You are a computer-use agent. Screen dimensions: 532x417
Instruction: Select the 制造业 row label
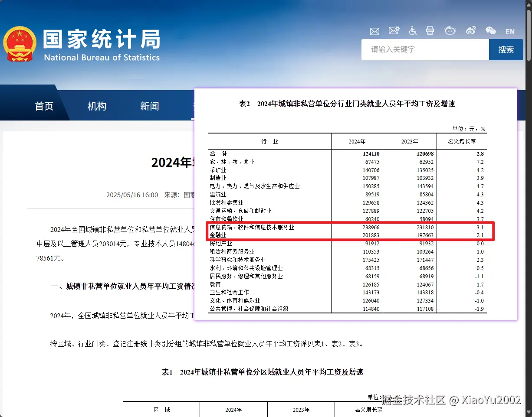(218, 178)
